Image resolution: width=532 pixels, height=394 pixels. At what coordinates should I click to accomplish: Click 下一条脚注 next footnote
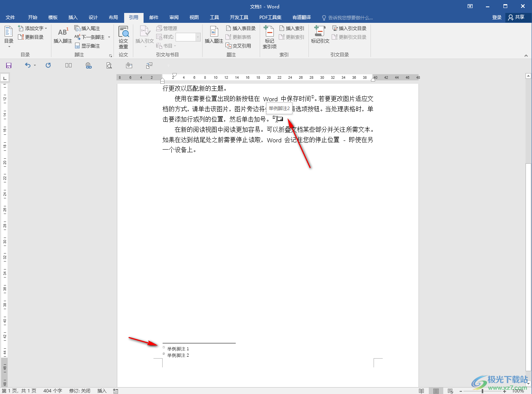89,37
